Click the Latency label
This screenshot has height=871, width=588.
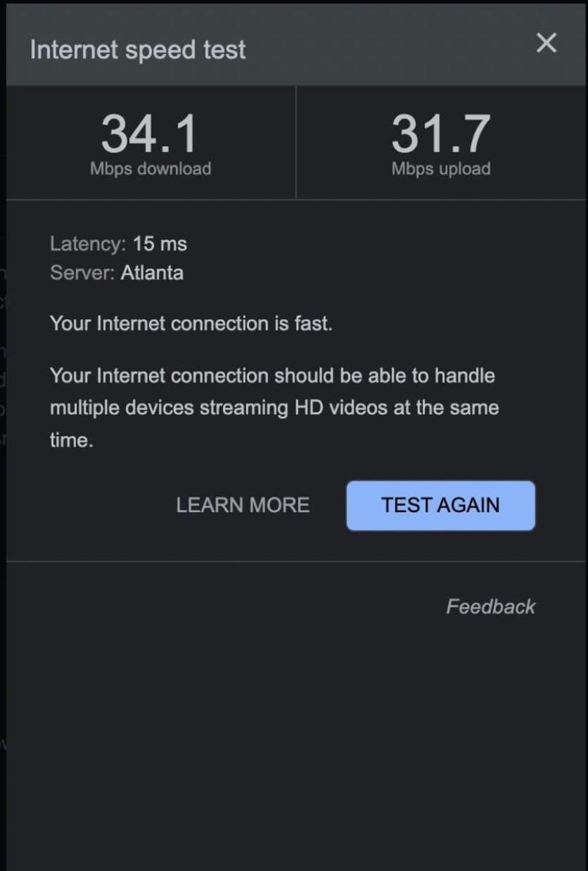88,244
